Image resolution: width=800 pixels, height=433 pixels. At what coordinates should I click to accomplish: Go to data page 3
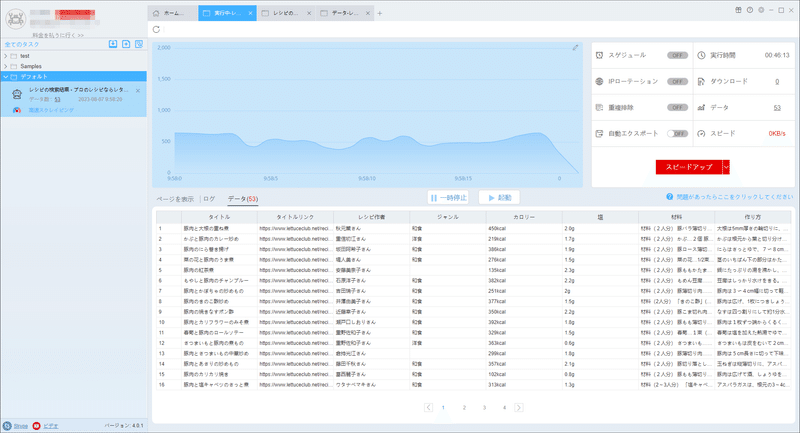pyautogui.click(x=484, y=407)
